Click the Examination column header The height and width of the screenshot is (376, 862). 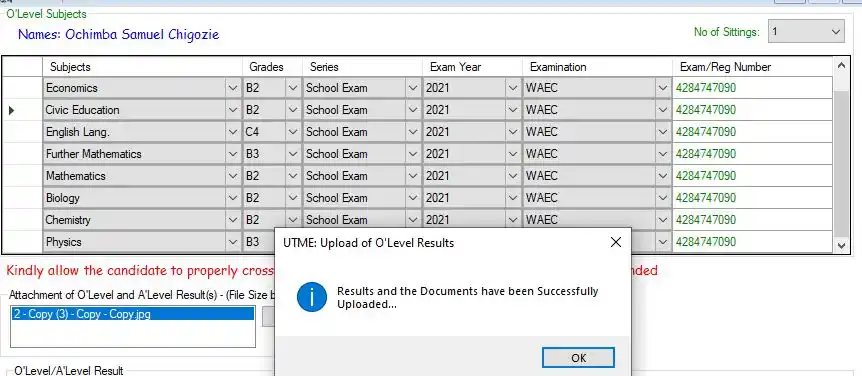597,67
